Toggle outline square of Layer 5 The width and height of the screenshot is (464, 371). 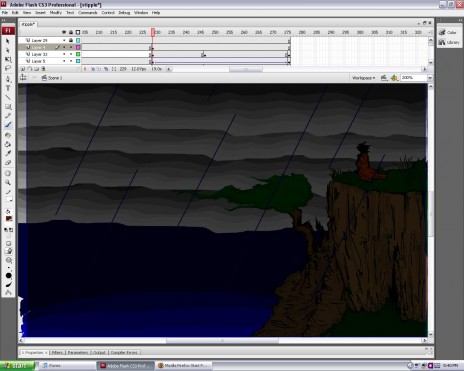pos(78,61)
